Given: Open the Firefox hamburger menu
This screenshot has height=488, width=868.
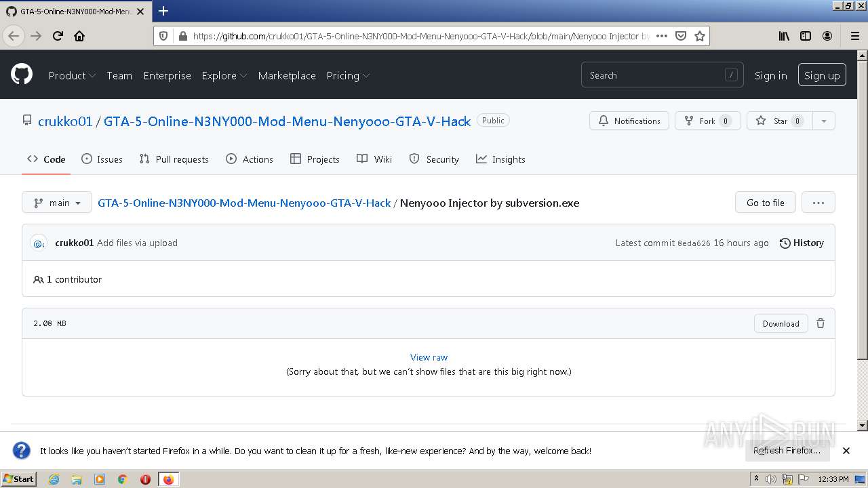Looking at the screenshot, I should [x=854, y=36].
